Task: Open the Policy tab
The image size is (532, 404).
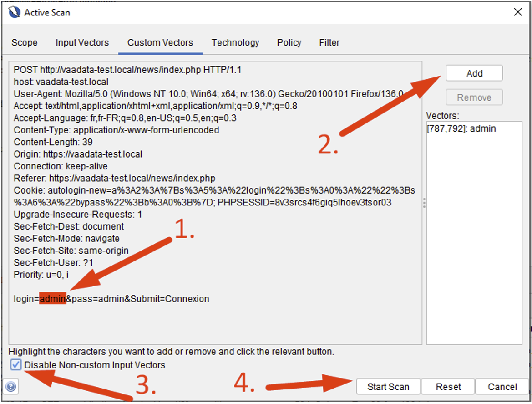Action: 289,42
